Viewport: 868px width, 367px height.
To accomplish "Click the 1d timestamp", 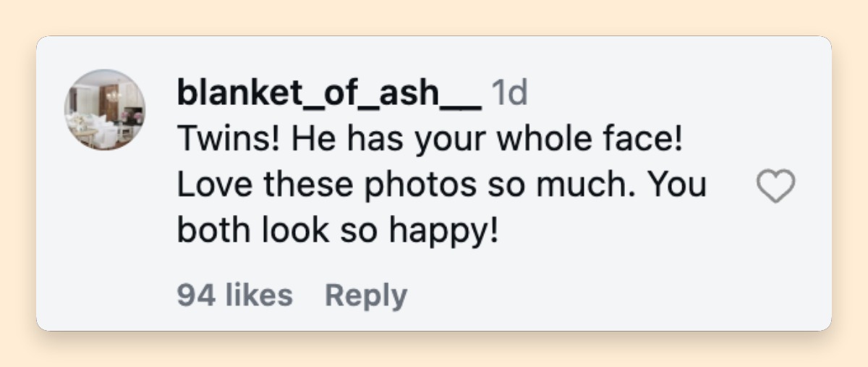I will [x=509, y=93].
